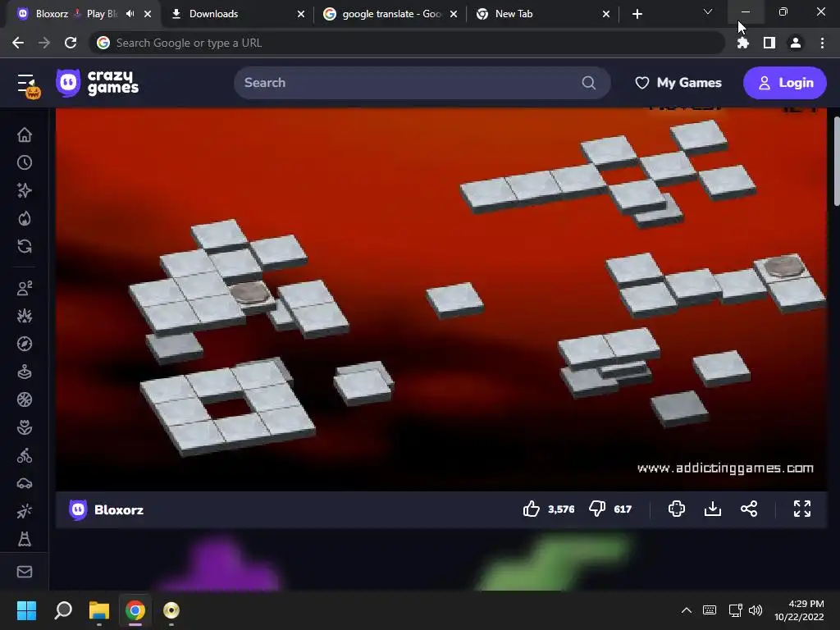Mute the Bloxorz tab audio
840x630 pixels.
pyautogui.click(x=130, y=13)
